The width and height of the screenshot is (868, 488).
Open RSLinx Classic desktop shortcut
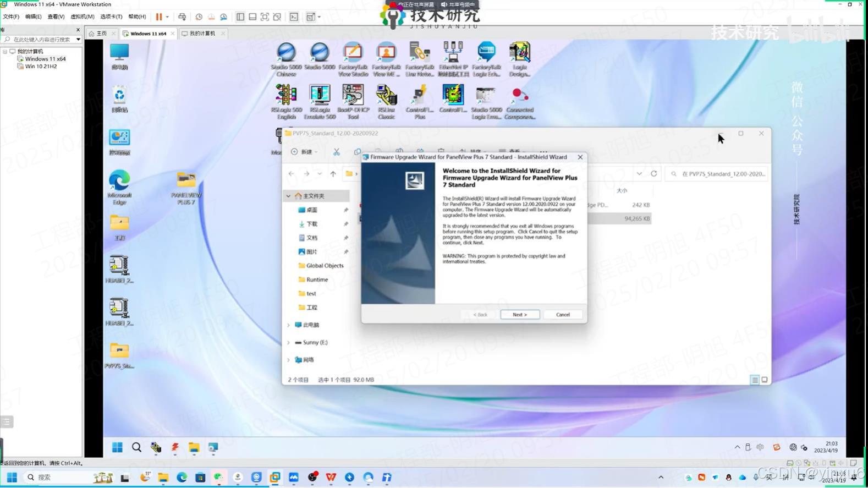pos(386,102)
